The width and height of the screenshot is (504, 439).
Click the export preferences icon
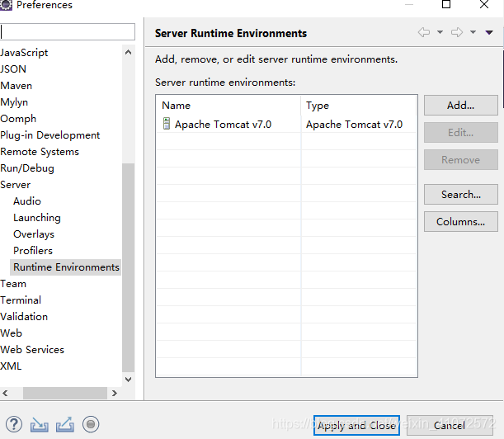(x=65, y=424)
